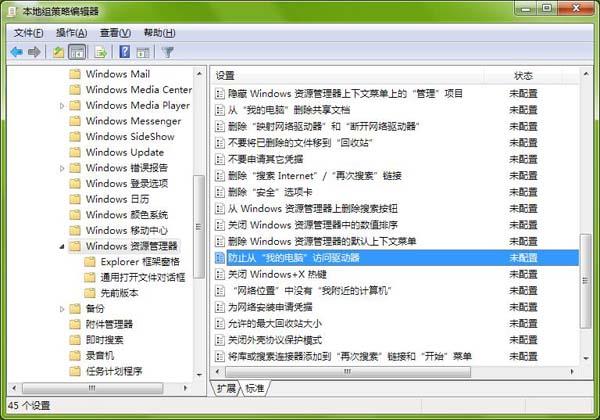600x420 pixels.
Task: Expand the Windows Media Player node
Action: (x=62, y=106)
